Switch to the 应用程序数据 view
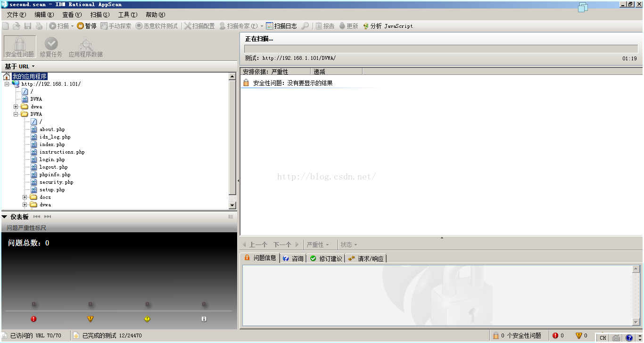Image resolution: width=644 pixels, height=343 pixels. tap(86, 47)
